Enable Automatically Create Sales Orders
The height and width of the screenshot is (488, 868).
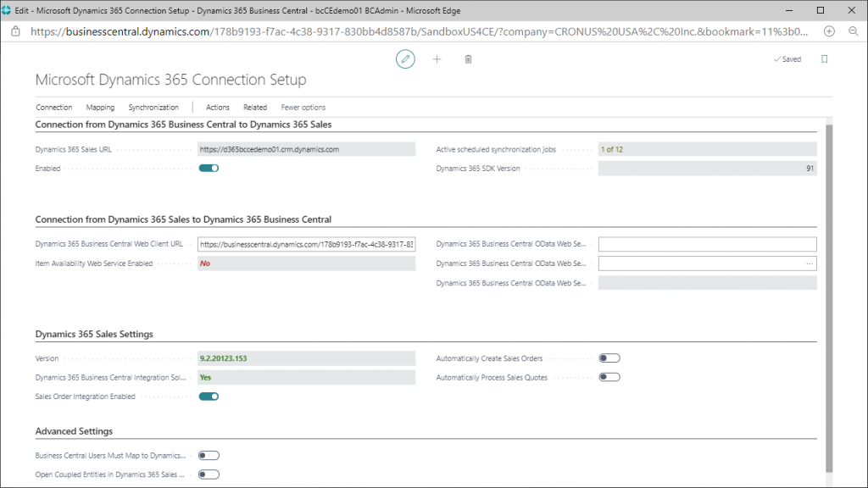tap(609, 358)
